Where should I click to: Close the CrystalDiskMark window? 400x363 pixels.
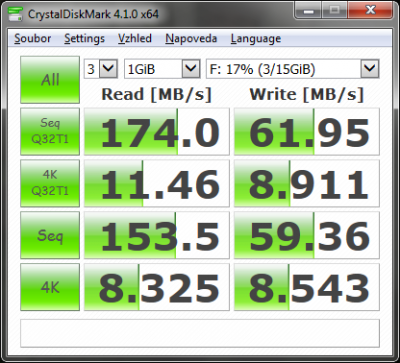[x=370, y=11]
